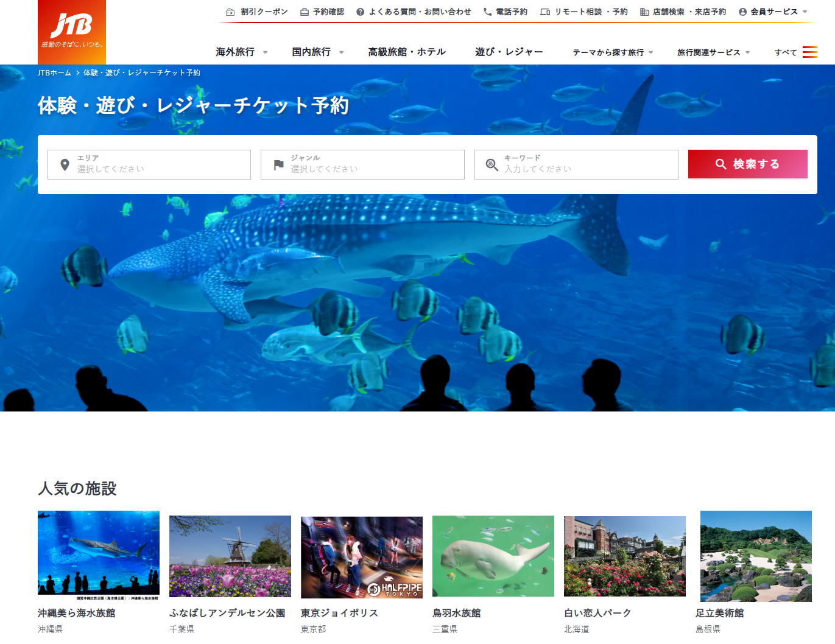Click the リモート相談 device icon
The width and height of the screenshot is (835, 644).
(545, 12)
